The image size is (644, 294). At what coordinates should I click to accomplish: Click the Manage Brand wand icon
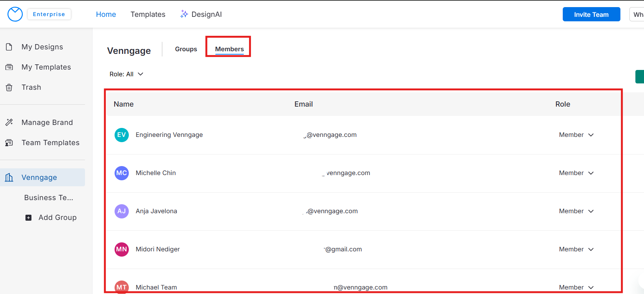pos(9,122)
